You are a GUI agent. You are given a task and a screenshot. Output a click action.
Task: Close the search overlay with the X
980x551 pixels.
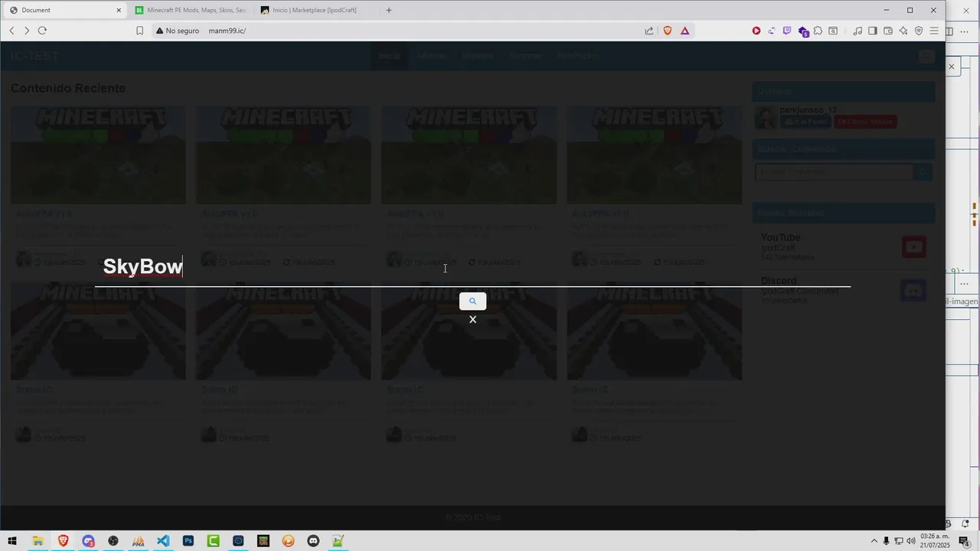click(x=472, y=319)
